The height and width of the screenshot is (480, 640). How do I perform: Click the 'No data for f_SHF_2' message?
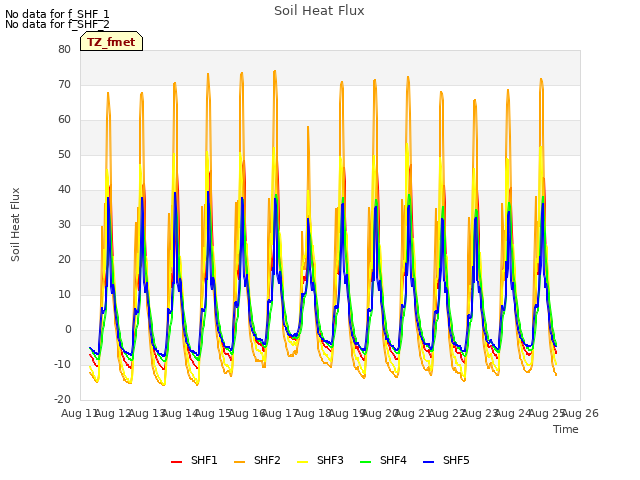click(57, 24)
